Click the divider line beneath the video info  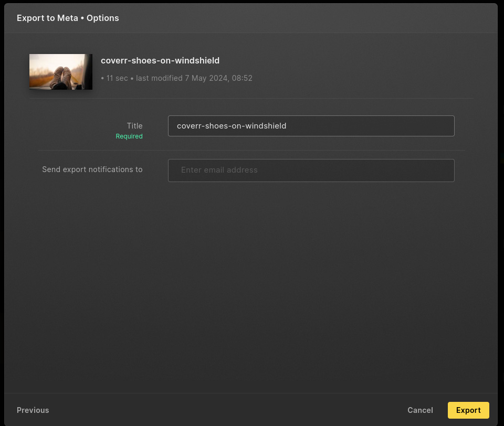coord(251,98)
